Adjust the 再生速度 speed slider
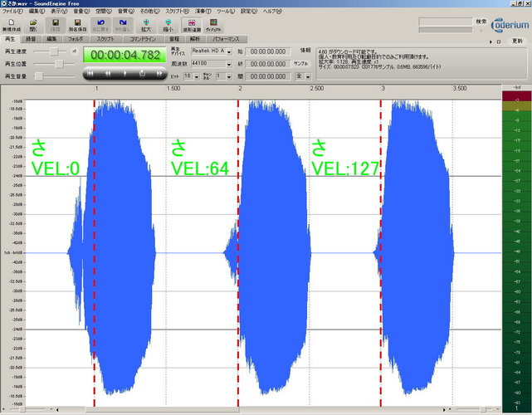532x415 pixels. coord(53,51)
